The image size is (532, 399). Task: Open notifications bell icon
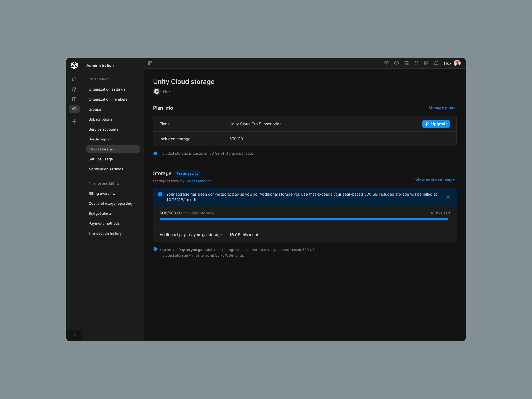click(436, 63)
